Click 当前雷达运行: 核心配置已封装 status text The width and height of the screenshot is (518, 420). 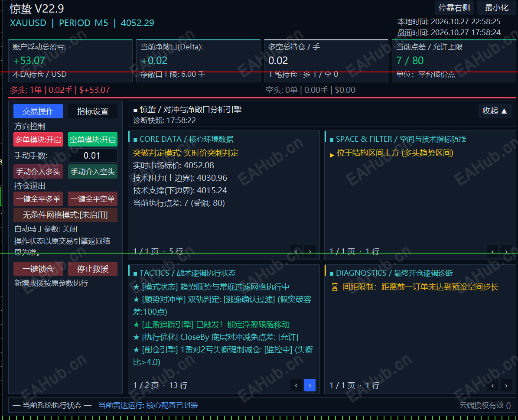coord(148,405)
